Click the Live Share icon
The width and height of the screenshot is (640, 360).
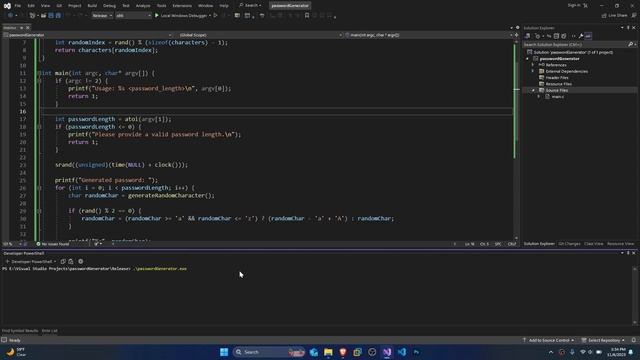coord(614,16)
